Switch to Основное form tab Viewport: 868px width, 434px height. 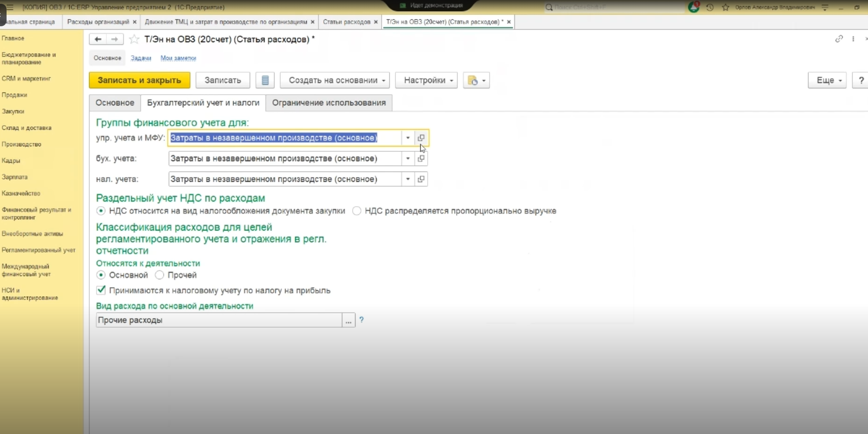pos(115,103)
